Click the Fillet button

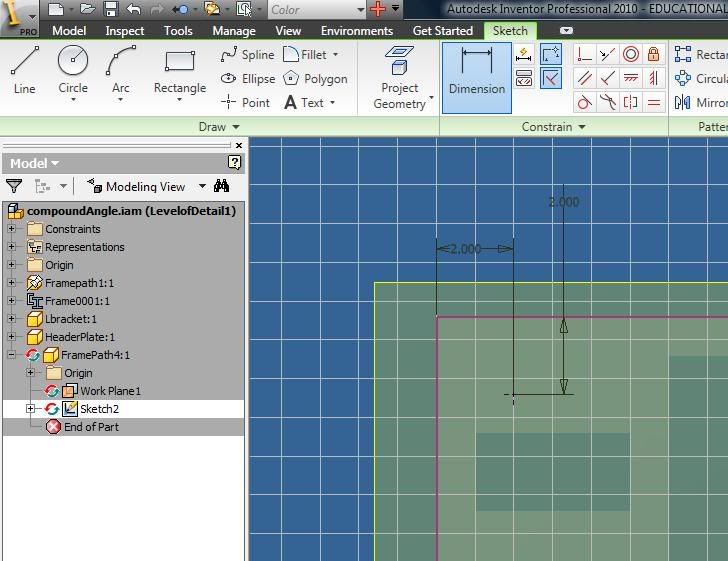coord(312,55)
